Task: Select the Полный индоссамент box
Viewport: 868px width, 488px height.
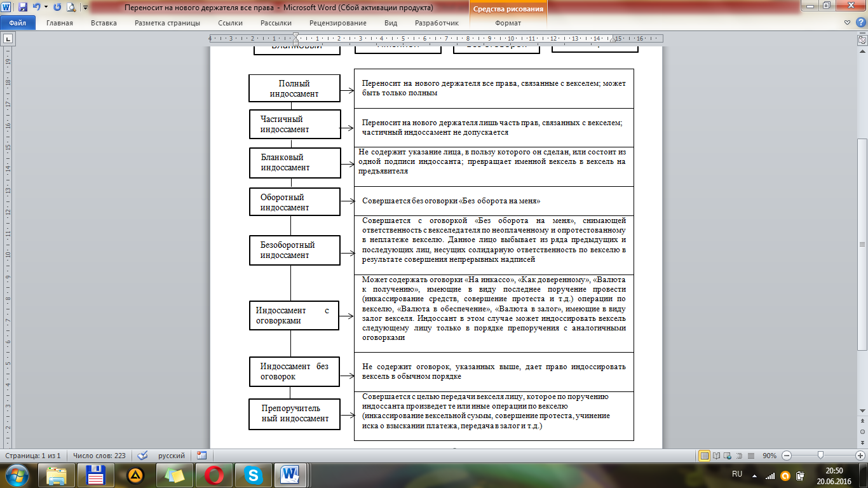Action: point(294,88)
